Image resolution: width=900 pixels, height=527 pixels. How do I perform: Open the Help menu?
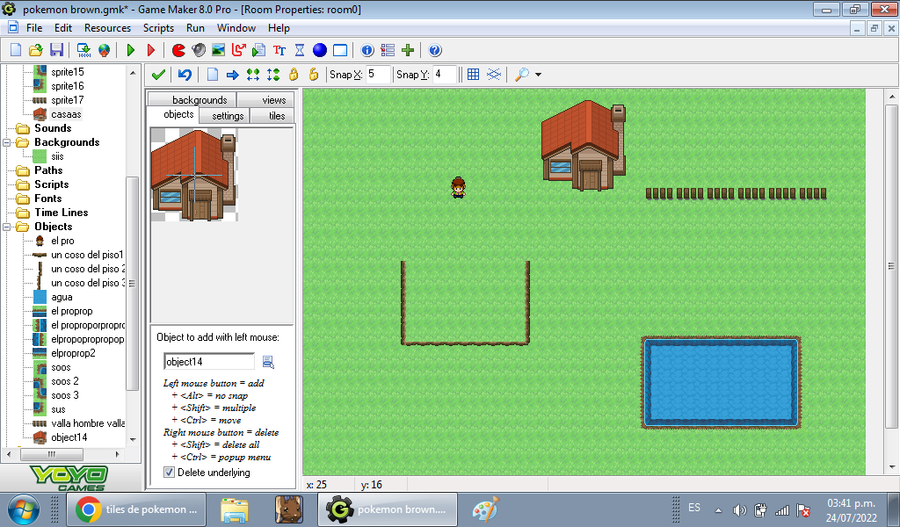tap(279, 28)
